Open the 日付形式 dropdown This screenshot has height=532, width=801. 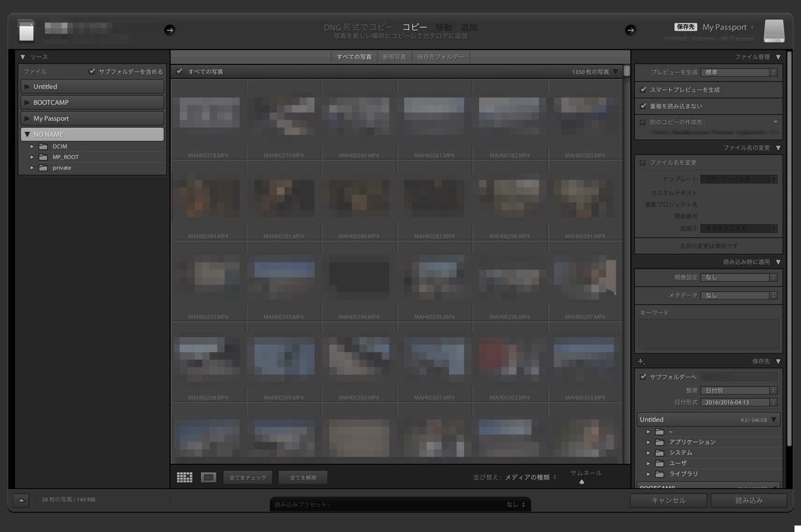[739, 402]
